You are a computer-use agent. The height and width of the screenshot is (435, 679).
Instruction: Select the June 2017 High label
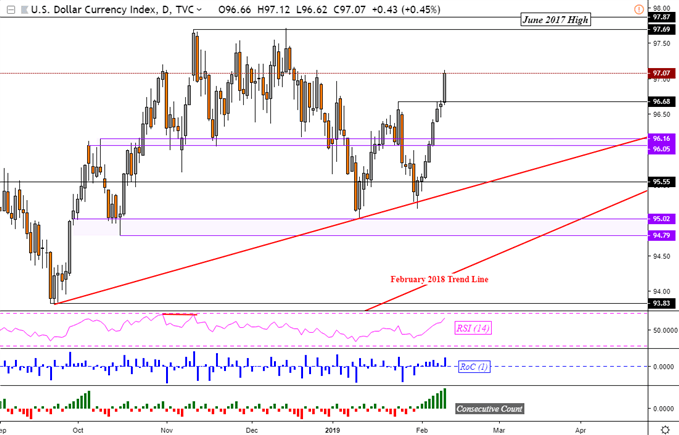555,19
